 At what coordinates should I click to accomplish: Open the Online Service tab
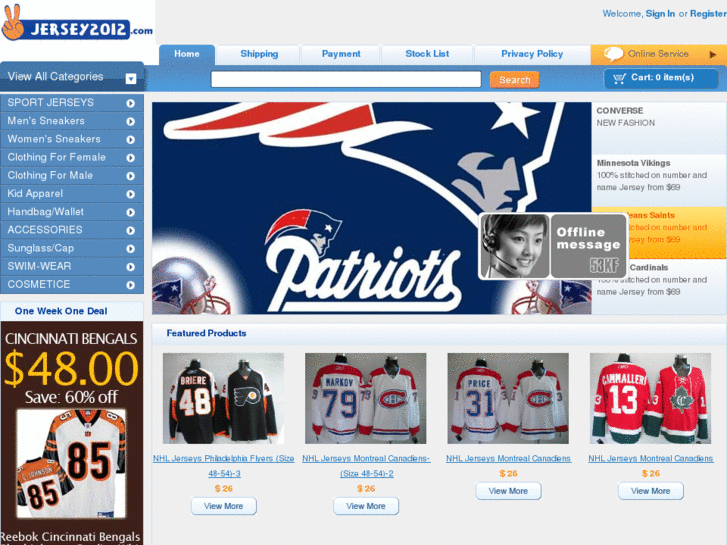point(658,54)
